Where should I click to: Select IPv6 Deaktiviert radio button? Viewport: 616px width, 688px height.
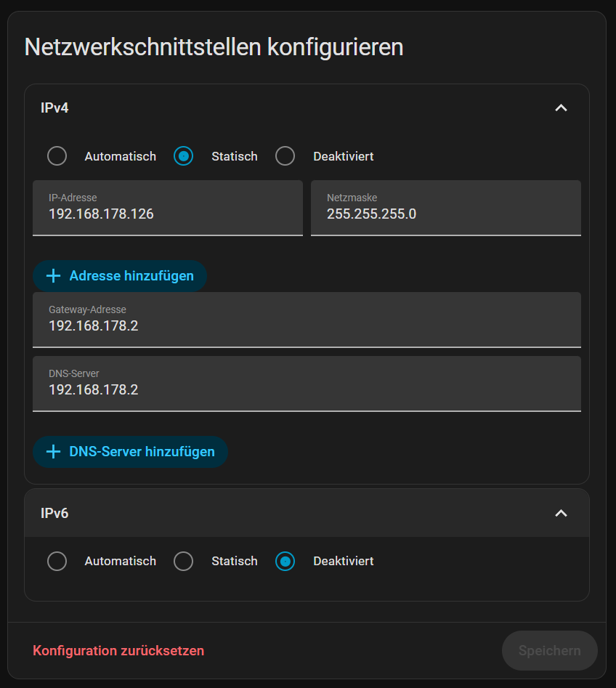(285, 562)
